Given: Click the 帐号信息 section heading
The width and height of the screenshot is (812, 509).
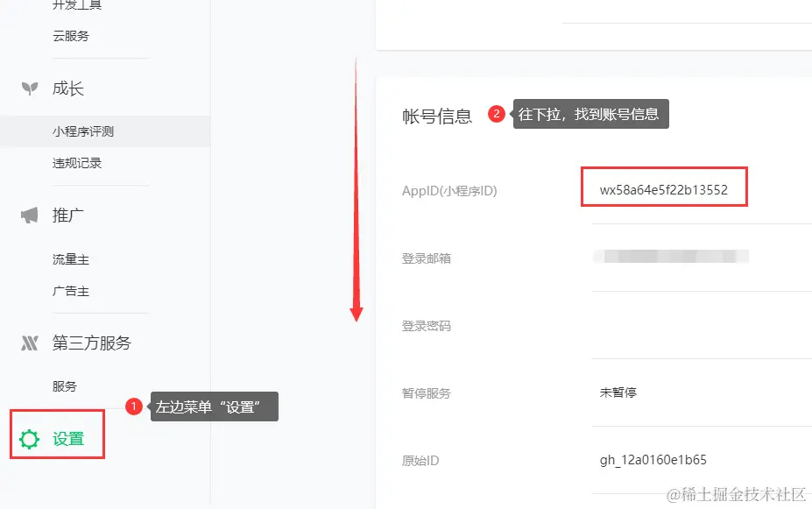Looking at the screenshot, I should [437, 116].
